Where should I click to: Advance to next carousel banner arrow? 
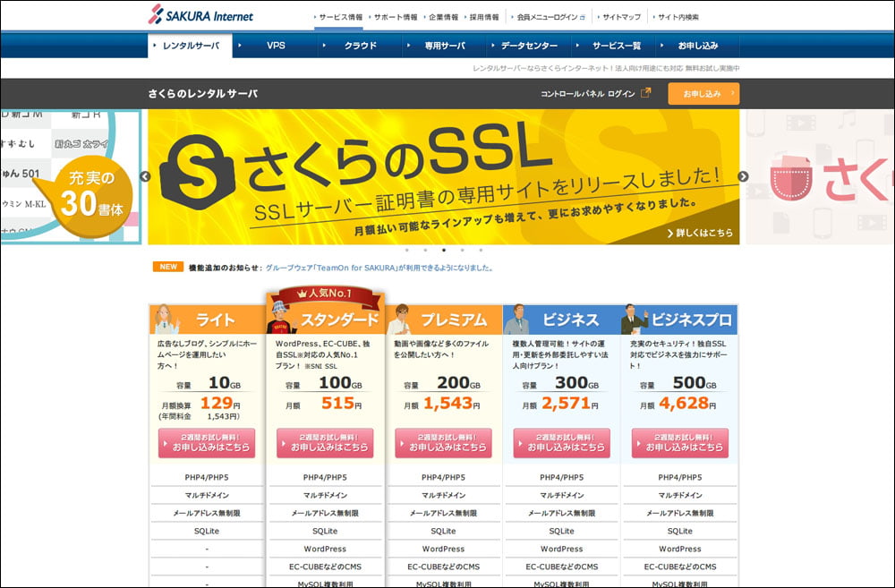[x=743, y=176]
